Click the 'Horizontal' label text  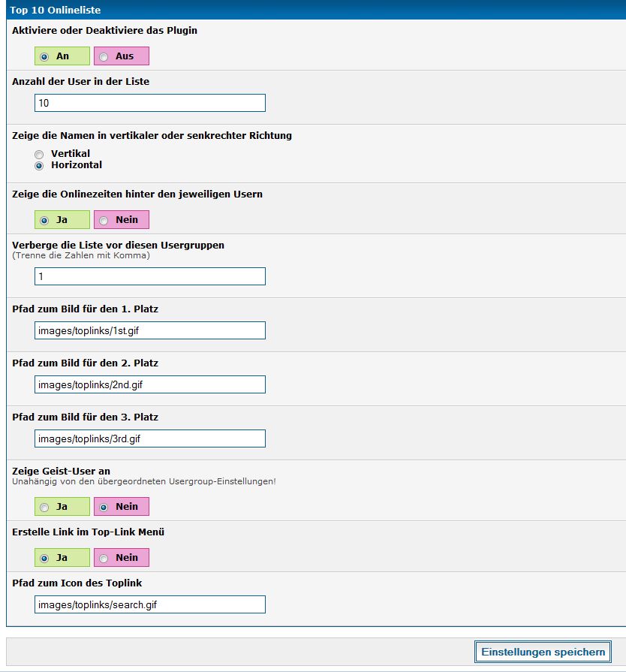pos(77,165)
